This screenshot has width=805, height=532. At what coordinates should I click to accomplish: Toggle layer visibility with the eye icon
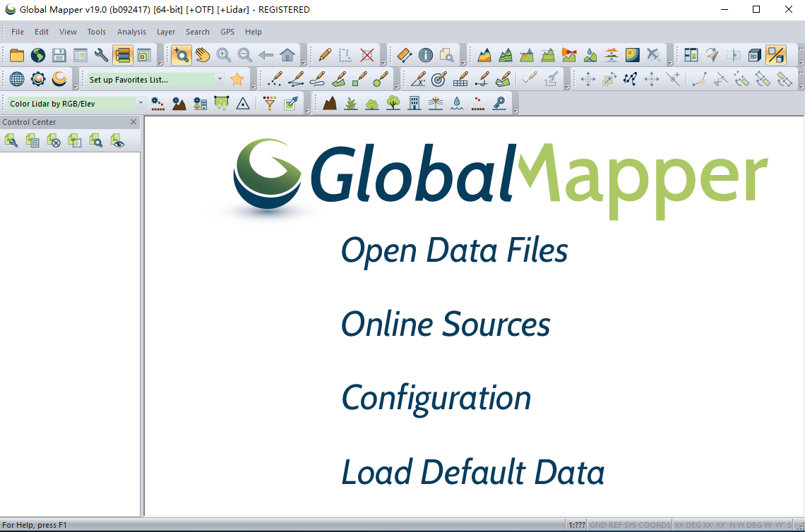pos(117,140)
